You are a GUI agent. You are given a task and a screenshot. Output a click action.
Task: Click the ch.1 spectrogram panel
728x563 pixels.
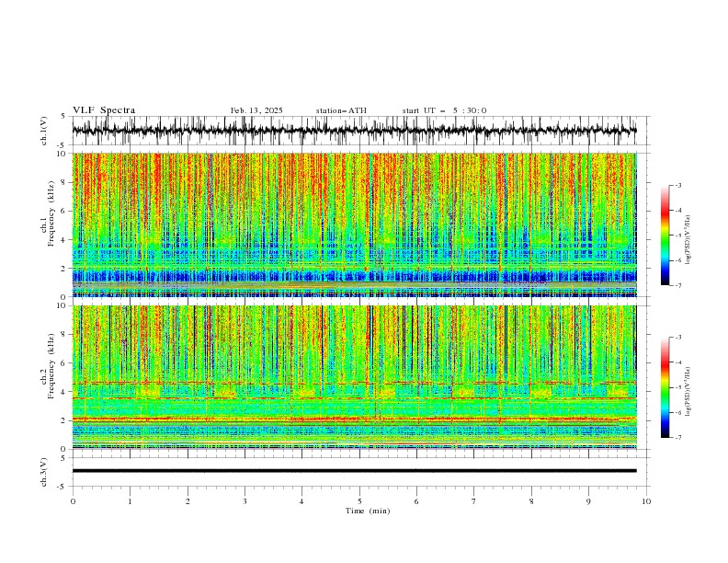355,224
